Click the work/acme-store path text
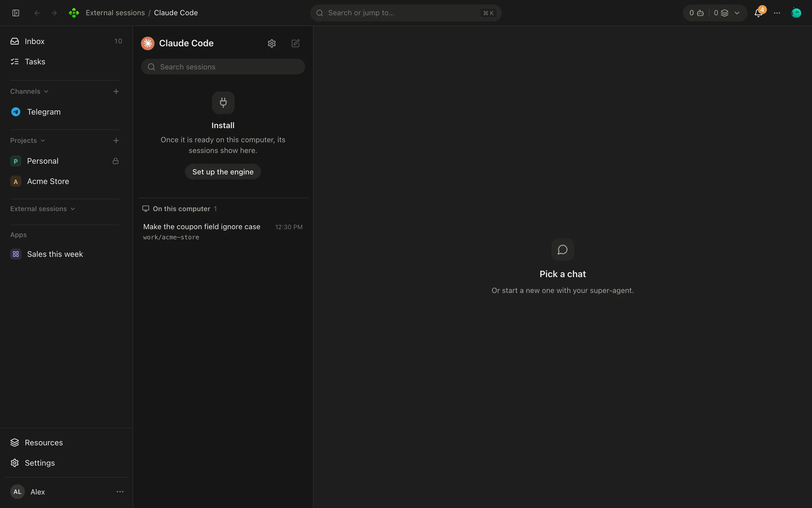 pyautogui.click(x=171, y=237)
